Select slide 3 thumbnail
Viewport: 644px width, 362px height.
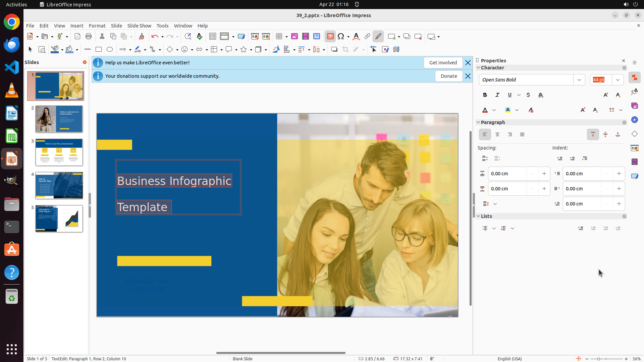click(x=59, y=153)
